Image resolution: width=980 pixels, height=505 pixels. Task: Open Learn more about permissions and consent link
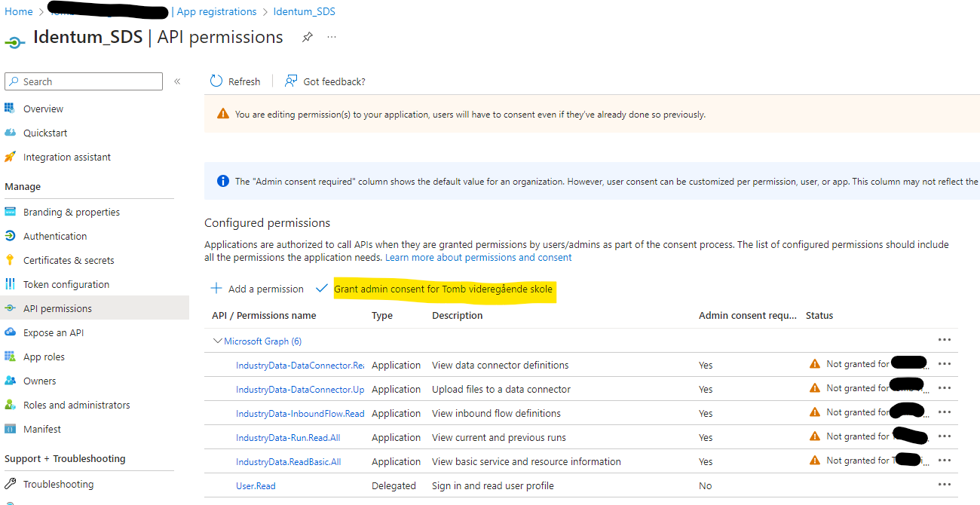point(479,257)
